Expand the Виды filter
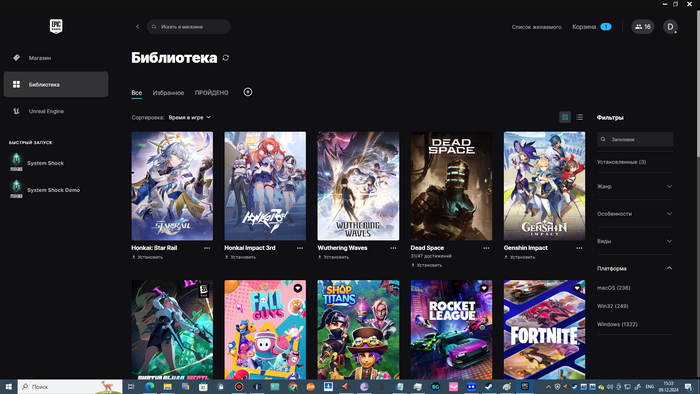Viewport: 700px width, 394px height. click(x=635, y=241)
